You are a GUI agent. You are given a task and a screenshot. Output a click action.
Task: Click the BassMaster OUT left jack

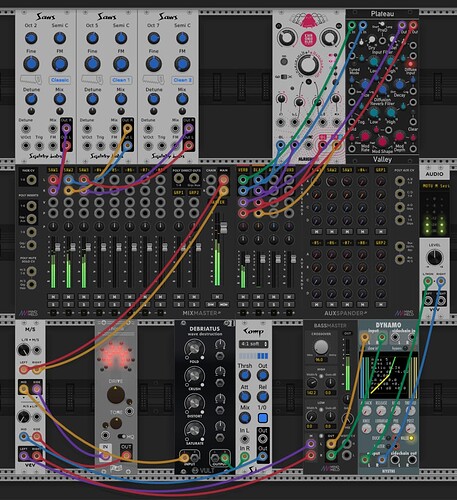[x=331, y=444]
